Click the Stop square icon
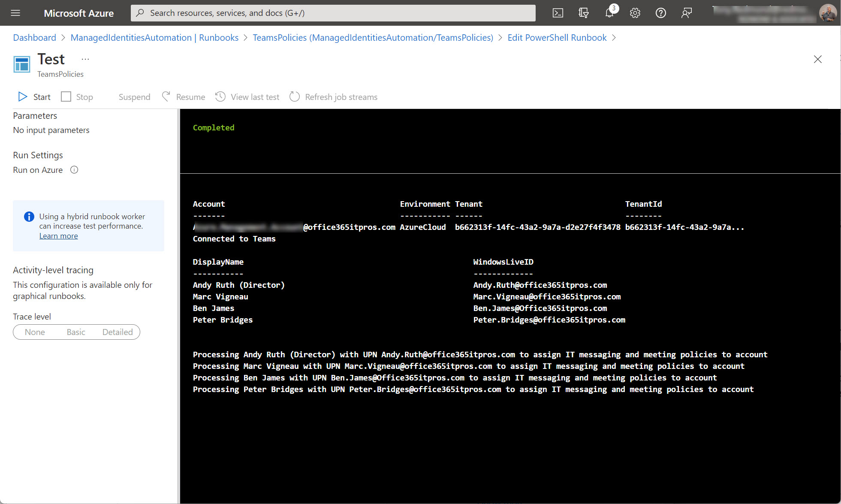The image size is (841, 504). [x=66, y=97]
